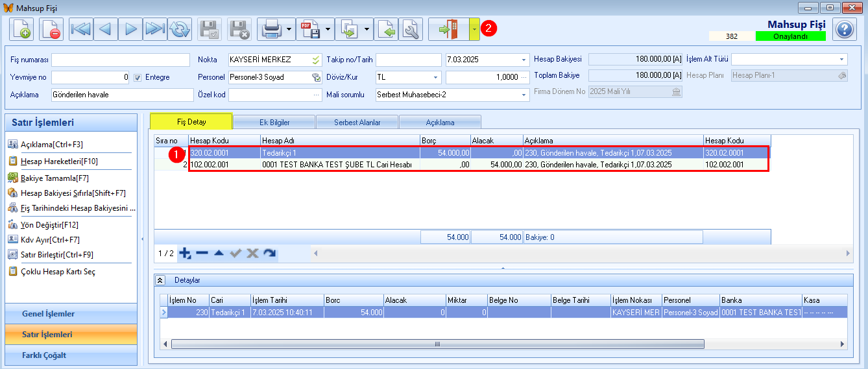Add a new row with the plus icon
Image resolution: width=868 pixels, height=369 pixels.
[x=185, y=253]
